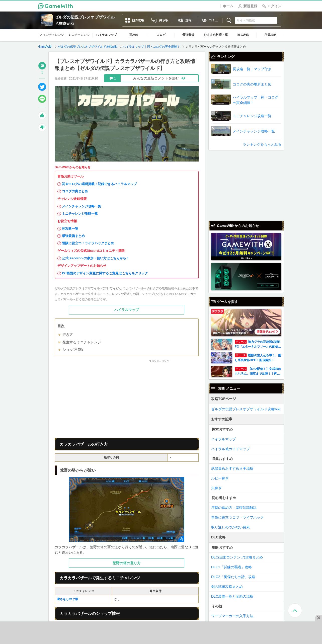
Task: Open DLC攻略 nav tab
Action: (243, 35)
